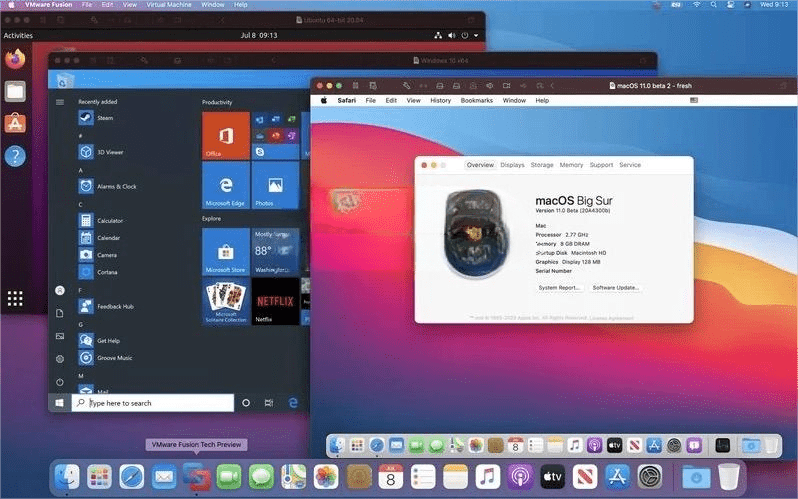The width and height of the screenshot is (798, 499).
Task: Open Maps from the host Dock
Action: pyautogui.click(x=294, y=477)
